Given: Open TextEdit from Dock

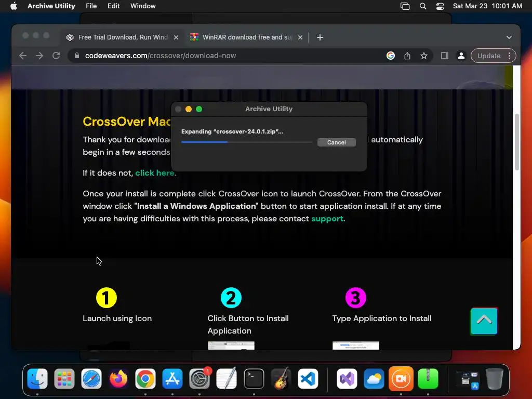Looking at the screenshot, I should [x=227, y=379].
